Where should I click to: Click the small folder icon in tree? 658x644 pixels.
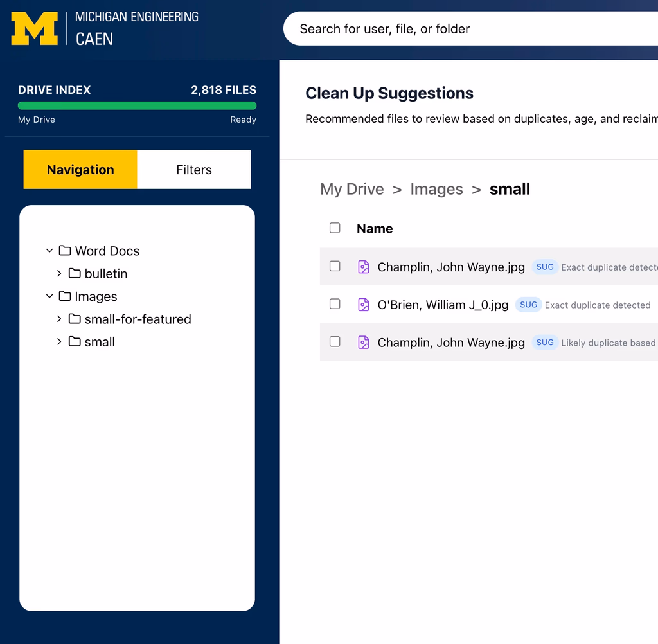(x=75, y=341)
